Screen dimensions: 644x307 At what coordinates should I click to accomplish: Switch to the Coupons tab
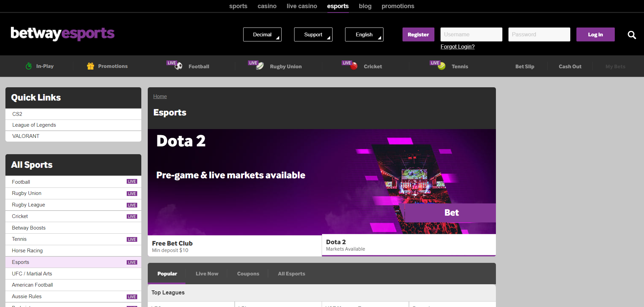(x=248, y=274)
